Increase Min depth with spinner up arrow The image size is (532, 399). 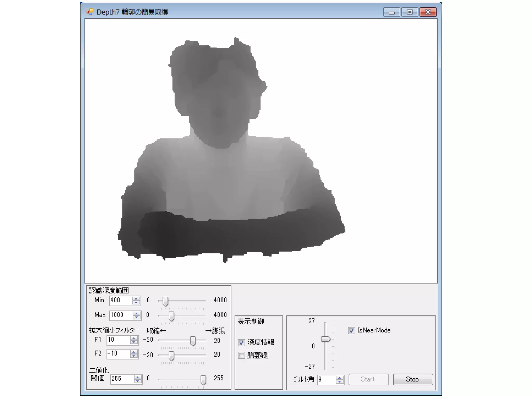(136, 298)
